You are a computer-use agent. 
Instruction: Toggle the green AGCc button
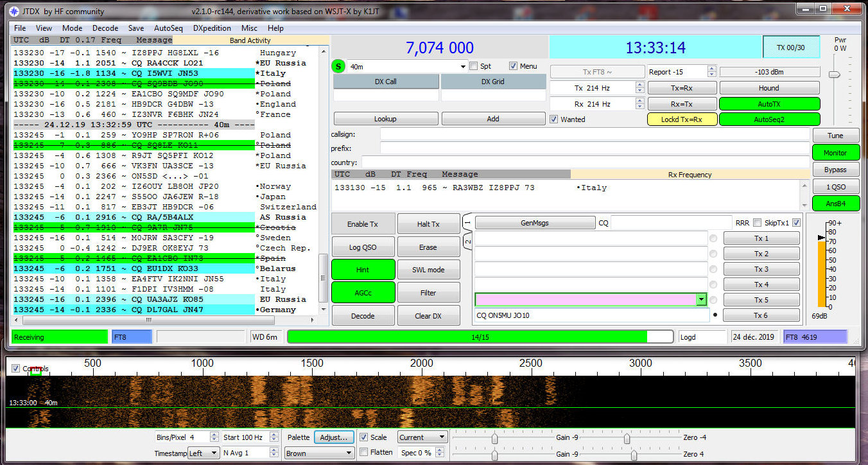click(363, 293)
